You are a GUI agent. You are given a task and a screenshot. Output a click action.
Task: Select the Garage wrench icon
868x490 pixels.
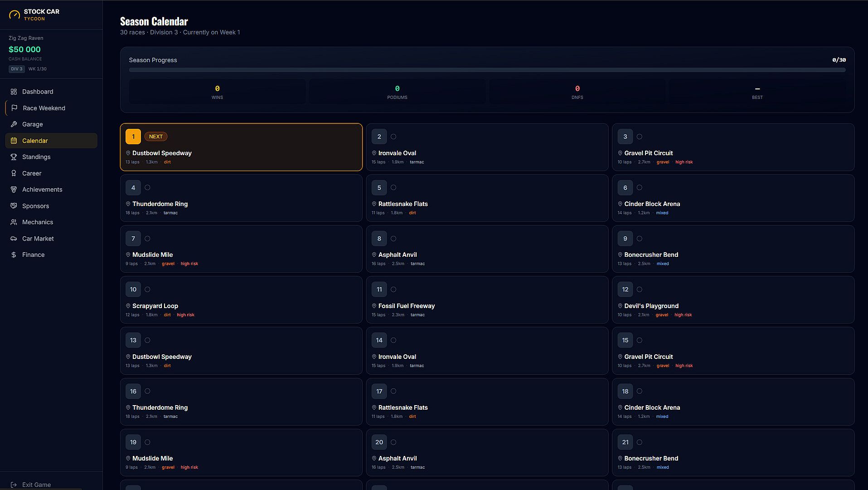[14, 124]
